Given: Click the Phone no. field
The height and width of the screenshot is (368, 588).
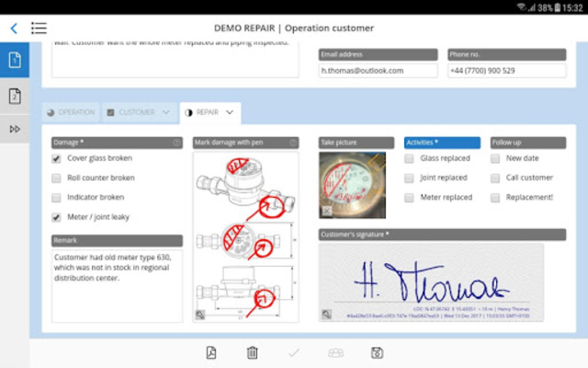Looking at the screenshot, I should [506, 71].
